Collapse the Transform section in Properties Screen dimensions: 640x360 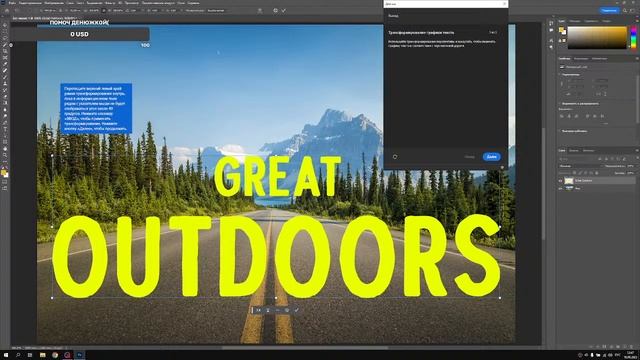(560, 75)
